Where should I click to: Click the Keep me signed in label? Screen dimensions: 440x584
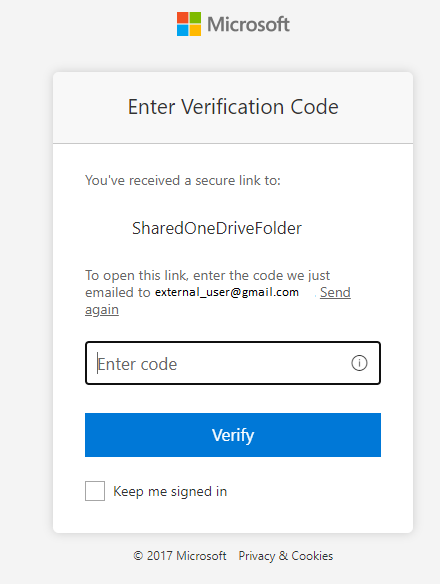tap(170, 492)
